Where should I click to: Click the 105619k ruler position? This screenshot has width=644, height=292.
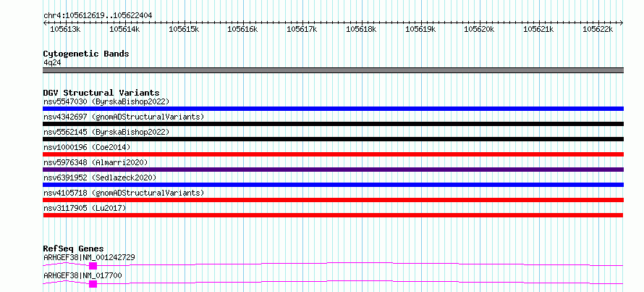(x=420, y=29)
